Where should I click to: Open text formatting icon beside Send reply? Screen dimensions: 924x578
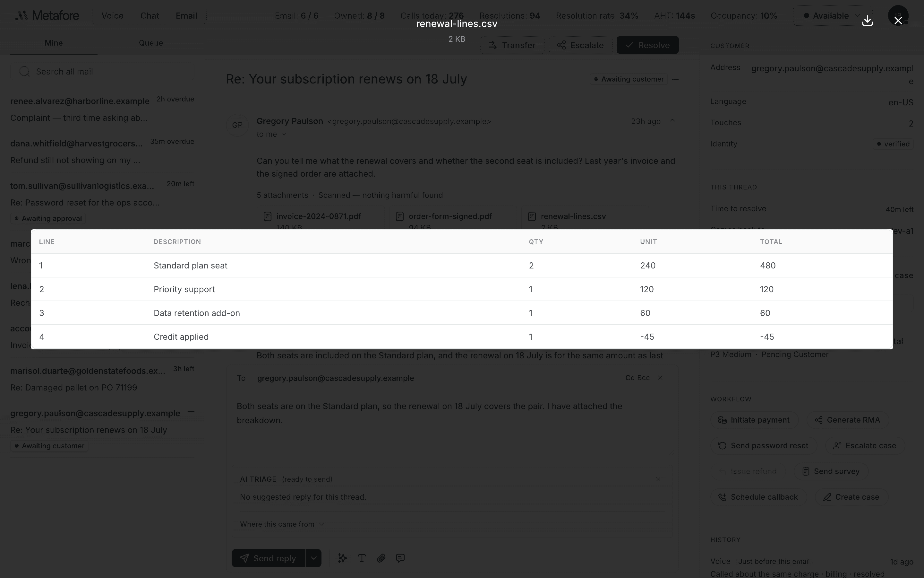[362, 558]
